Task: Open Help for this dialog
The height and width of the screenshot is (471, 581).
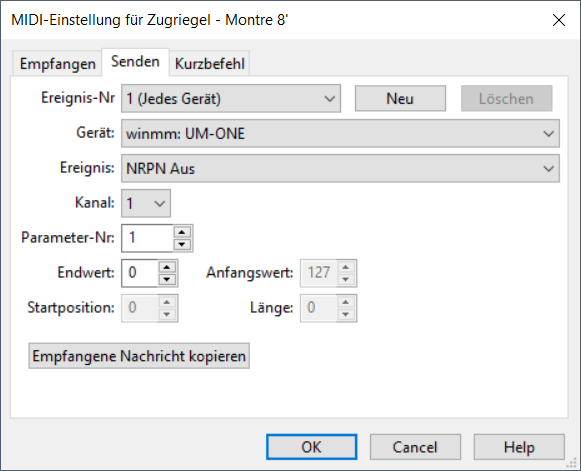Action: pos(519,447)
